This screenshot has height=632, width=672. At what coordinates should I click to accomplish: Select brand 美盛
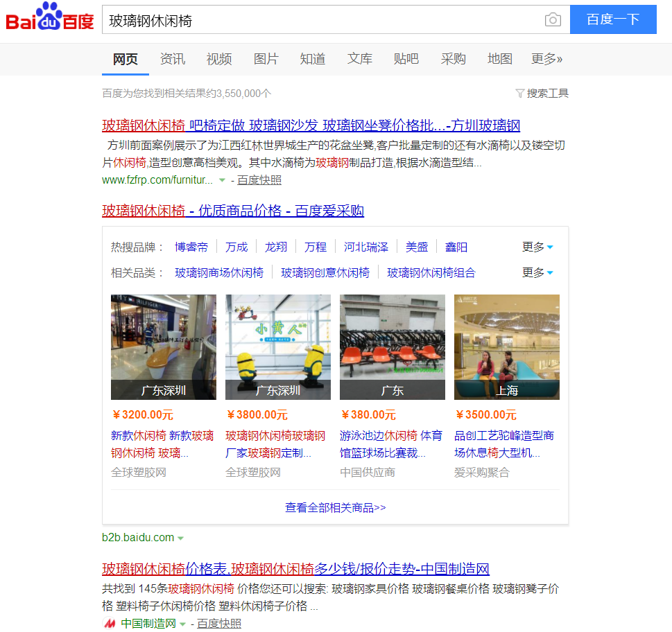click(417, 247)
